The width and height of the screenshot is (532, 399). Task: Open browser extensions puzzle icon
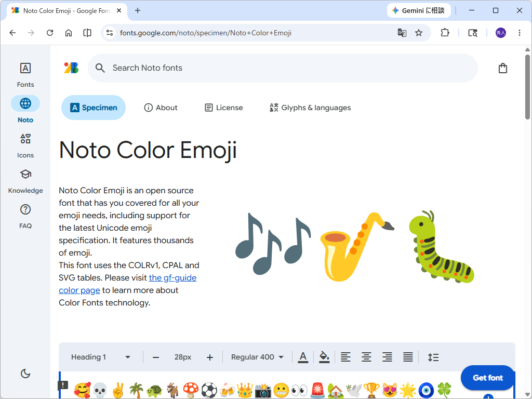[x=445, y=33]
